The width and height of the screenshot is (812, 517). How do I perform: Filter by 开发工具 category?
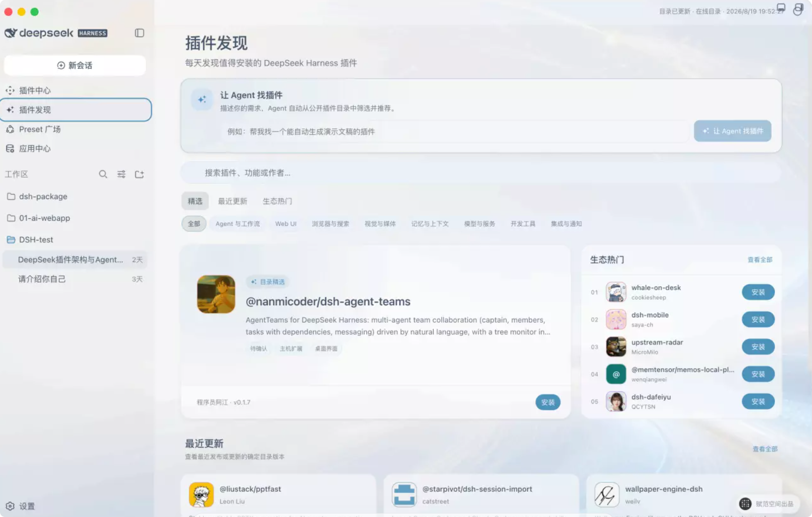(523, 224)
